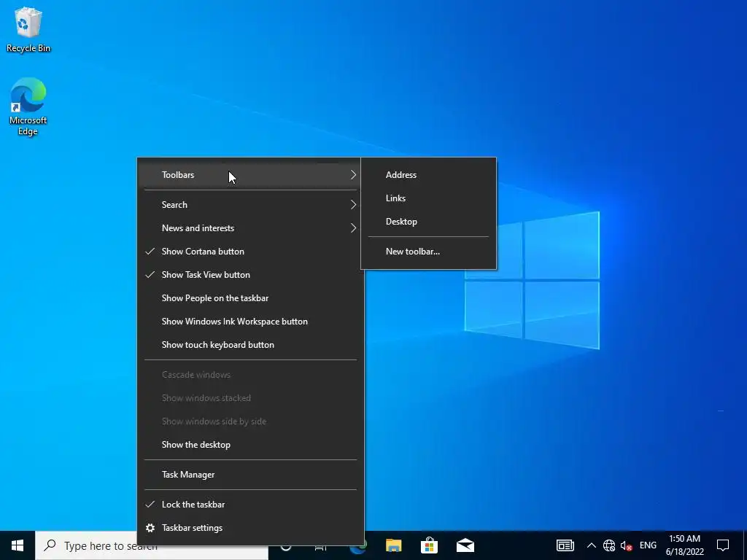Select the Microsoft Edge desktop shortcut

tap(28, 106)
